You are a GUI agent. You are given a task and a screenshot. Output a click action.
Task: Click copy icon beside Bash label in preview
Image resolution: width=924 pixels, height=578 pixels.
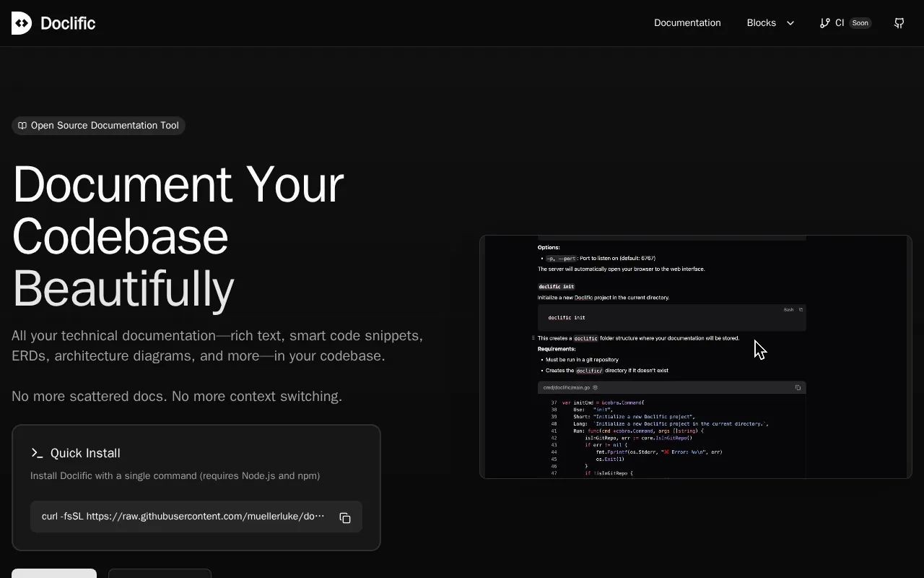[801, 310]
